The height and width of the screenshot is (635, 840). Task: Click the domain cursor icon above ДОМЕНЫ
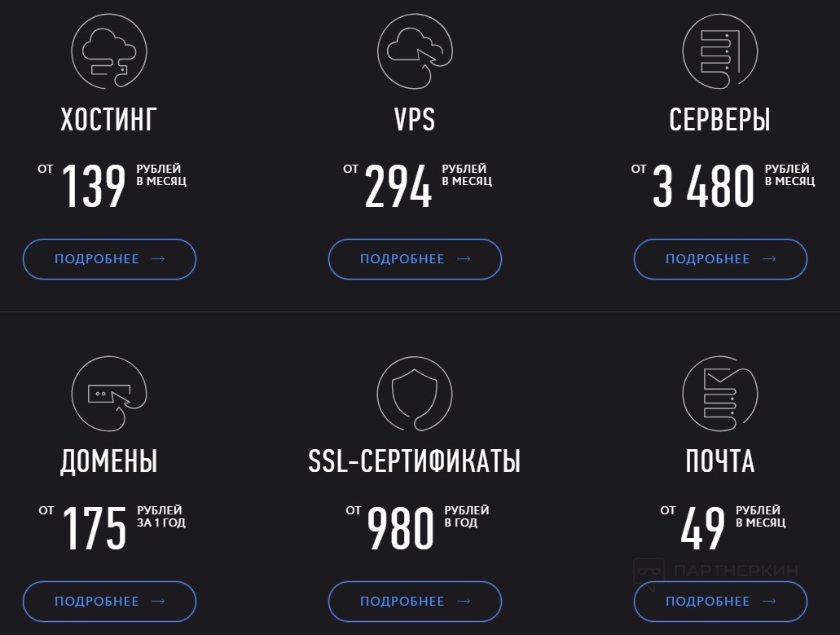click(109, 395)
